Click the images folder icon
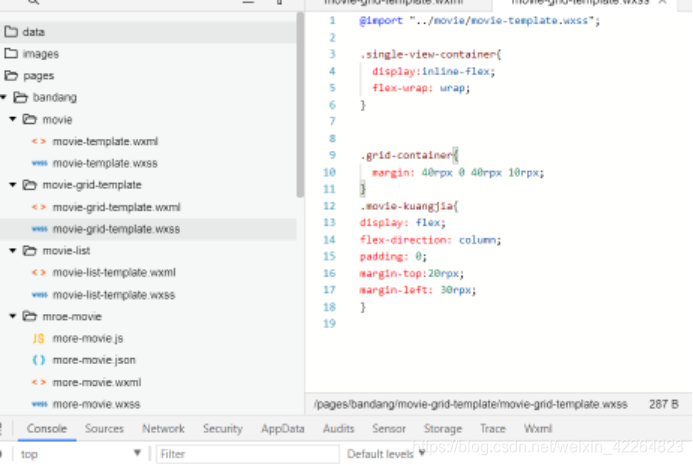 coord(11,53)
